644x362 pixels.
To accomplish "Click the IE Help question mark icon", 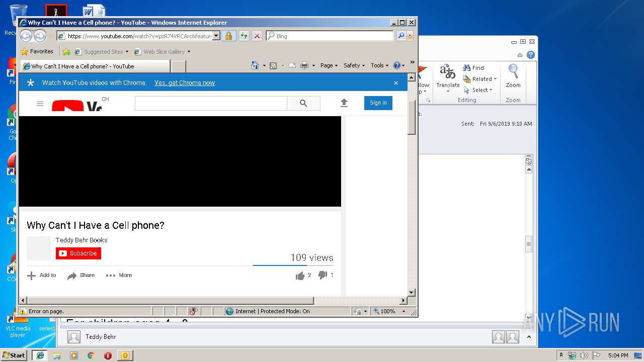I will (x=396, y=65).
